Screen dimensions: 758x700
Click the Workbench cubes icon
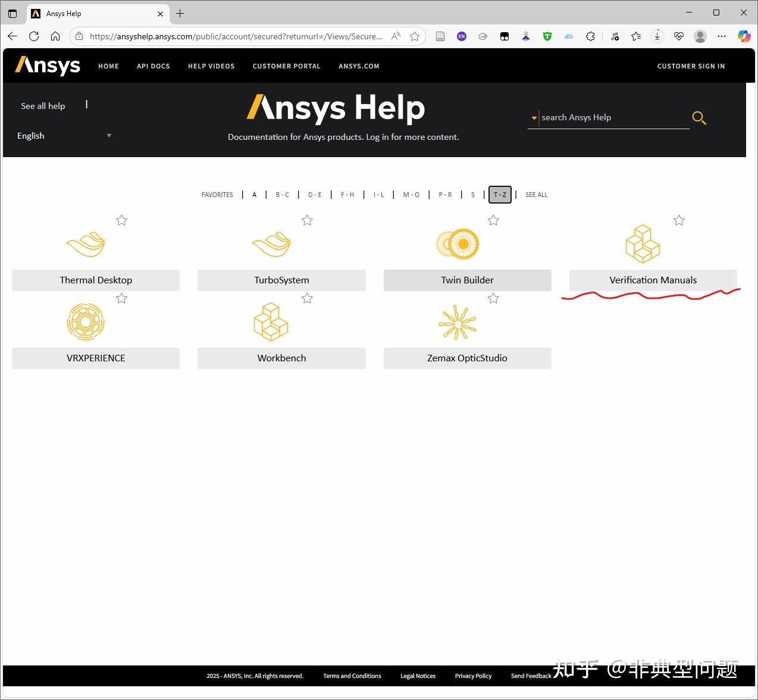271,322
